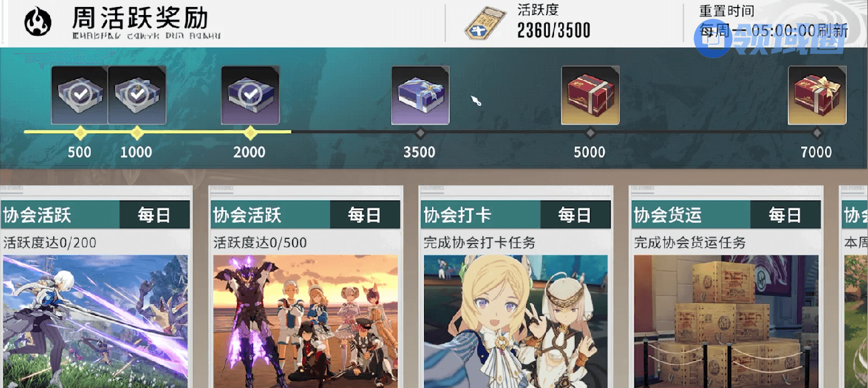
Task: Click the 每日 tag on 协会货运 card
Action: [785, 215]
